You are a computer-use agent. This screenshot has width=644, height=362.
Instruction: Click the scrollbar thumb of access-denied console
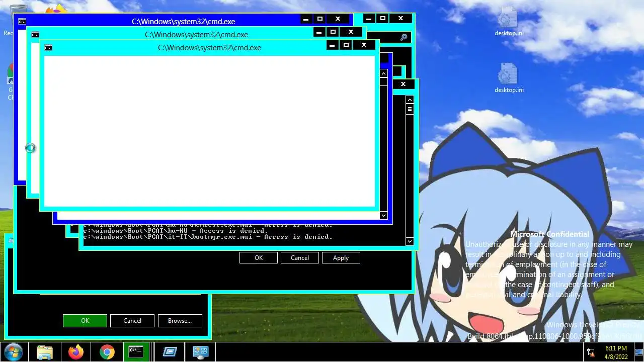tap(410, 109)
